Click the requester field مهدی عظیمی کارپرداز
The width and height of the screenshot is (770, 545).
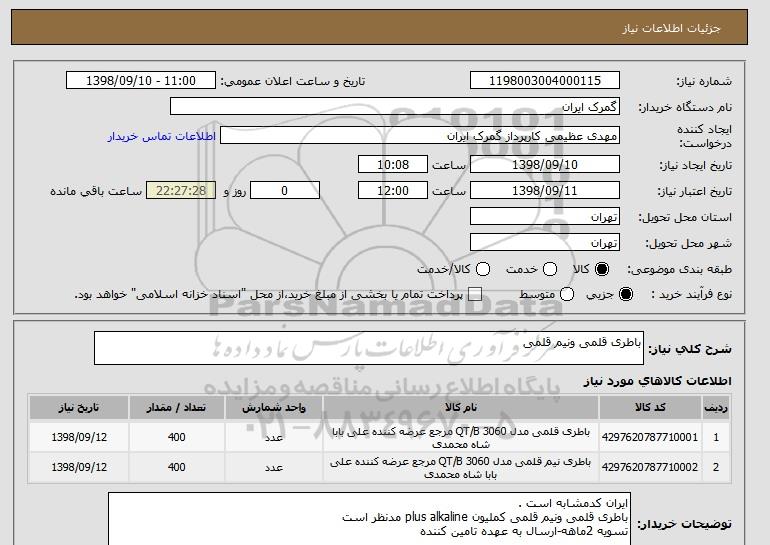point(420,136)
